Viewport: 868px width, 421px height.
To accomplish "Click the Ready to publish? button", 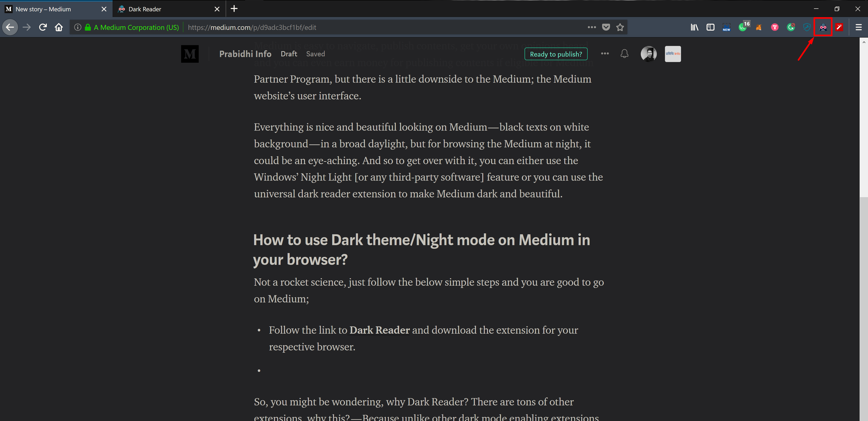I will (x=556, y=54).
